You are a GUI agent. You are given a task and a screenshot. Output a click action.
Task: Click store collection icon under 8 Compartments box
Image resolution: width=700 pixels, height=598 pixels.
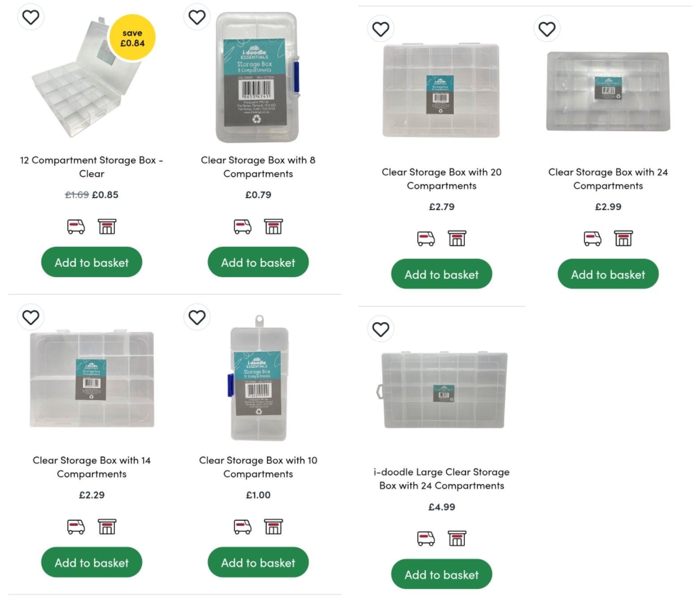pyautogui.click(x=273, y=227)
